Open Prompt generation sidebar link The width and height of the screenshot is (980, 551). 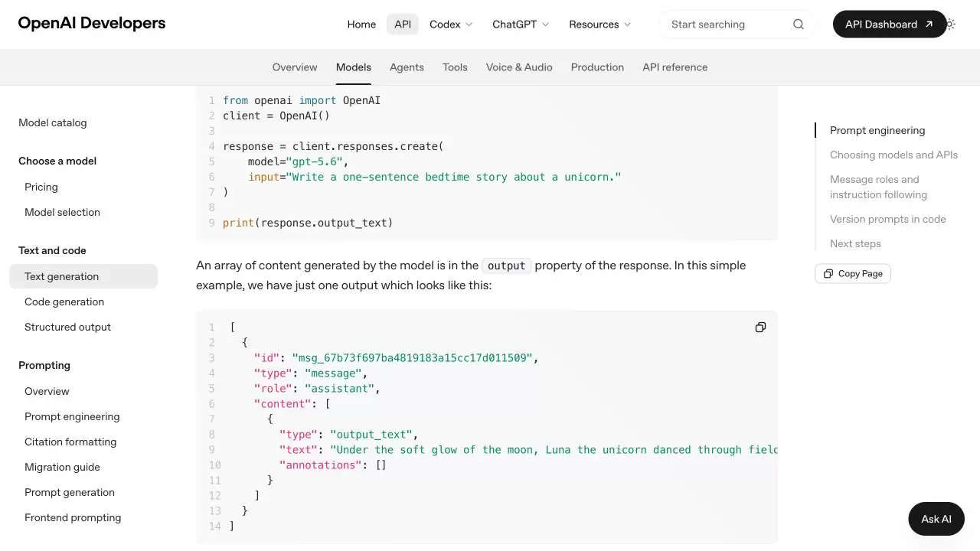(70, 492)
